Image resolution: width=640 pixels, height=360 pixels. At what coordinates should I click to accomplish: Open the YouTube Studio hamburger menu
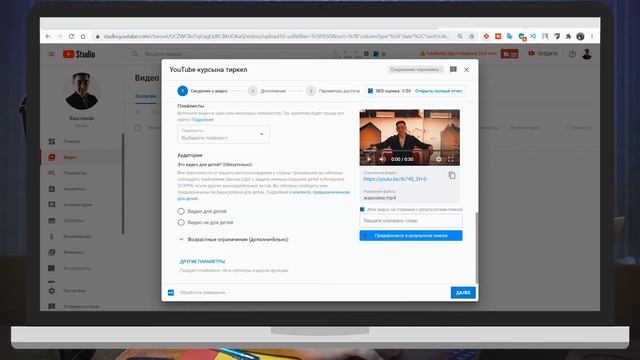click(x=51, y=54)
